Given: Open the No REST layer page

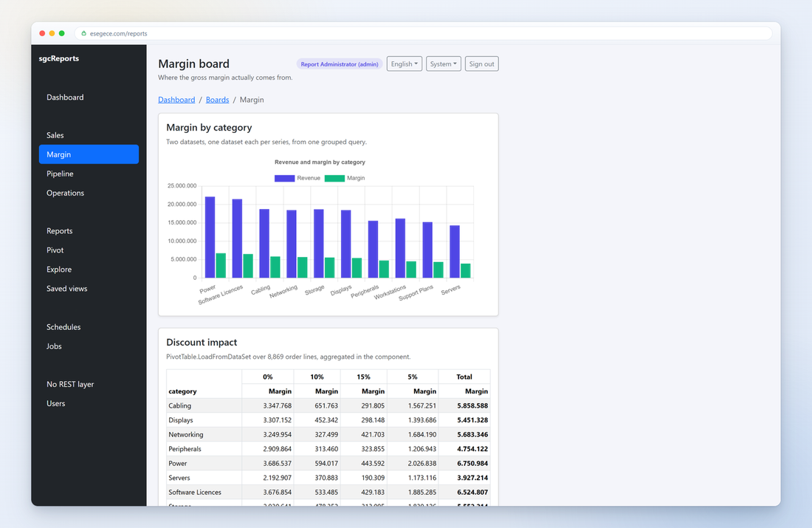Looking at the screenshot, I should coord(89,385).
